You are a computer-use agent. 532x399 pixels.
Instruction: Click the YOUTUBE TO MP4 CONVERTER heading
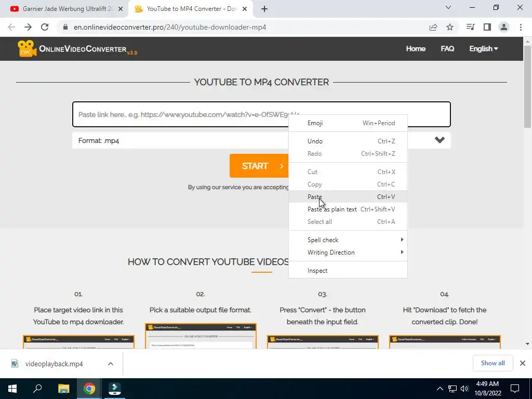click(x=261, y=82)
